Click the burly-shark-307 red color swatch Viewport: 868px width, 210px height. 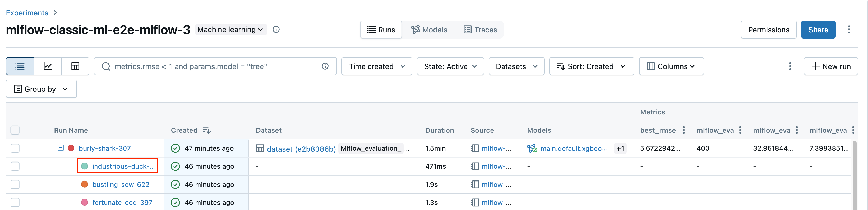[71, 148]
